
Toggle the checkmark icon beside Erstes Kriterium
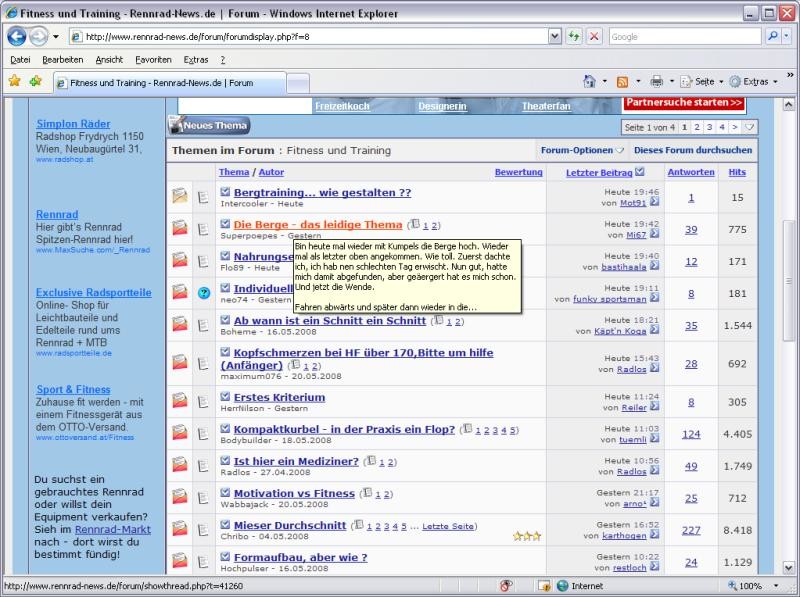point(225,396)
